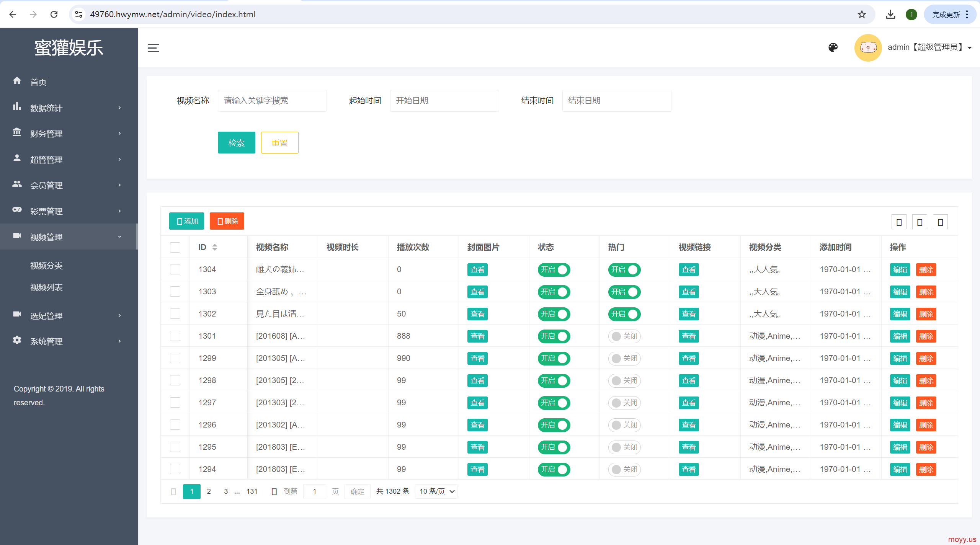Open 视频列表 submenu item
Image resolution: width=980 pixels, height=545 pixels.
[46, 287]
